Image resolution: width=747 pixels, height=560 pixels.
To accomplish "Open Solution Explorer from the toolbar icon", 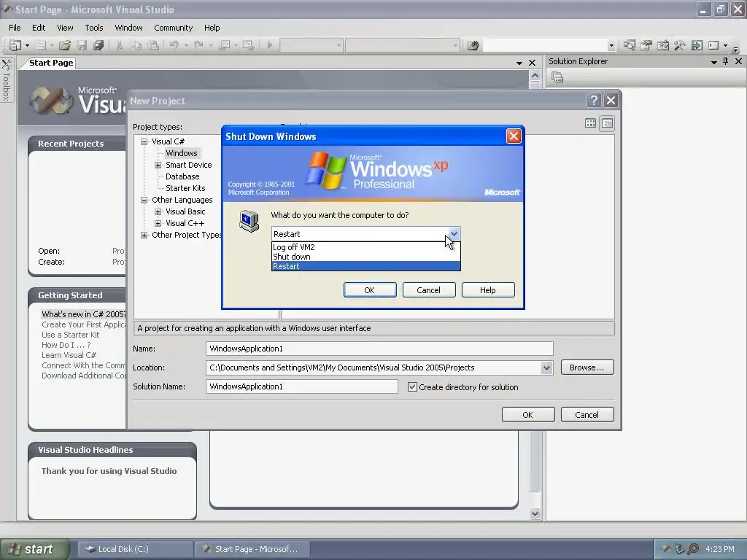I will 630,45.
